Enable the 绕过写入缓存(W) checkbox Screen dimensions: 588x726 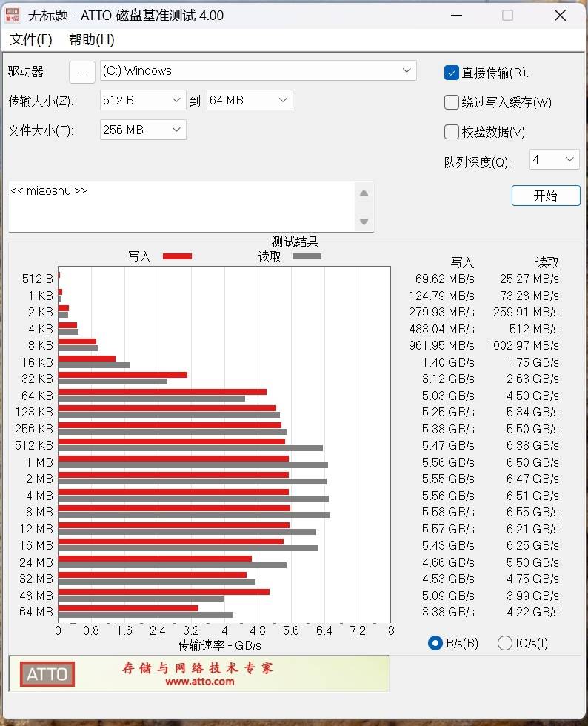tap(452, 102)
